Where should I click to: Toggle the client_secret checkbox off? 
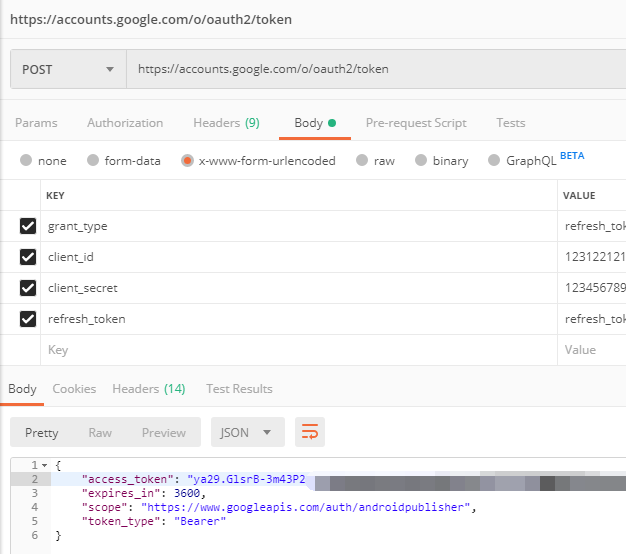[28, 288]
